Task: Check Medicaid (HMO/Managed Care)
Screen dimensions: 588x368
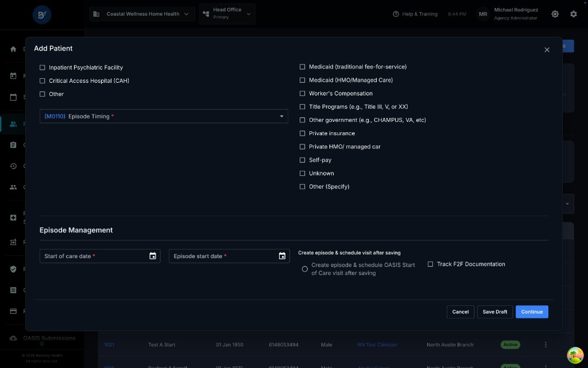Action: pos(302,80)
